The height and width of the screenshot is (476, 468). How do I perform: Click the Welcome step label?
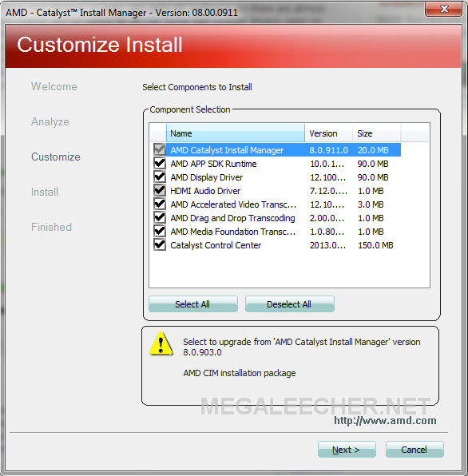(x=54, y=86)
